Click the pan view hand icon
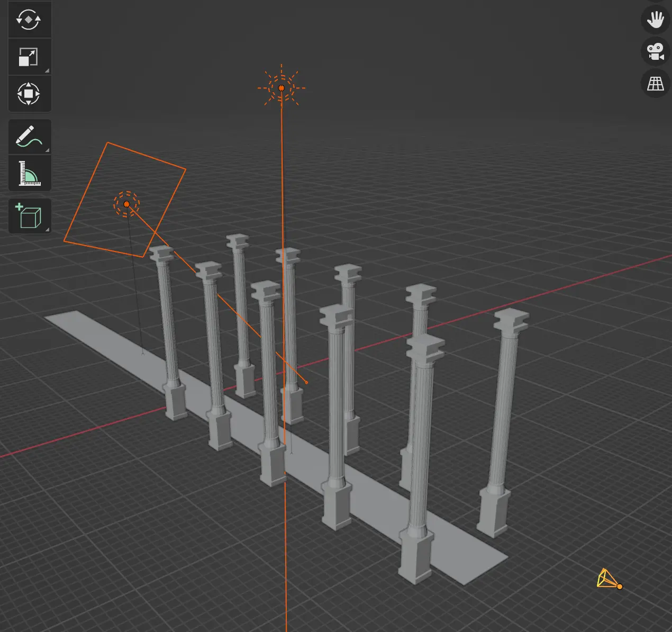 [655, 20]
